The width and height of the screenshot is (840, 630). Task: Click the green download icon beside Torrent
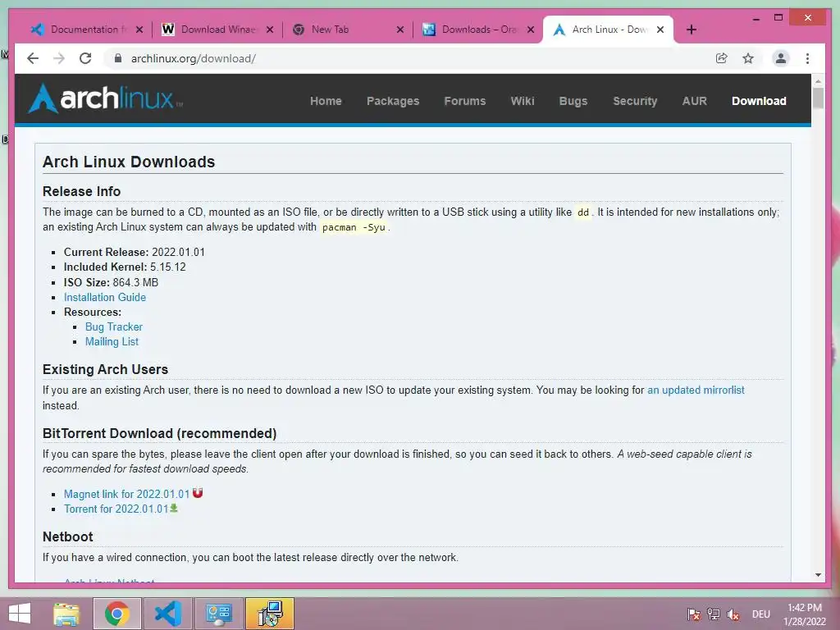tap(174, 508)
